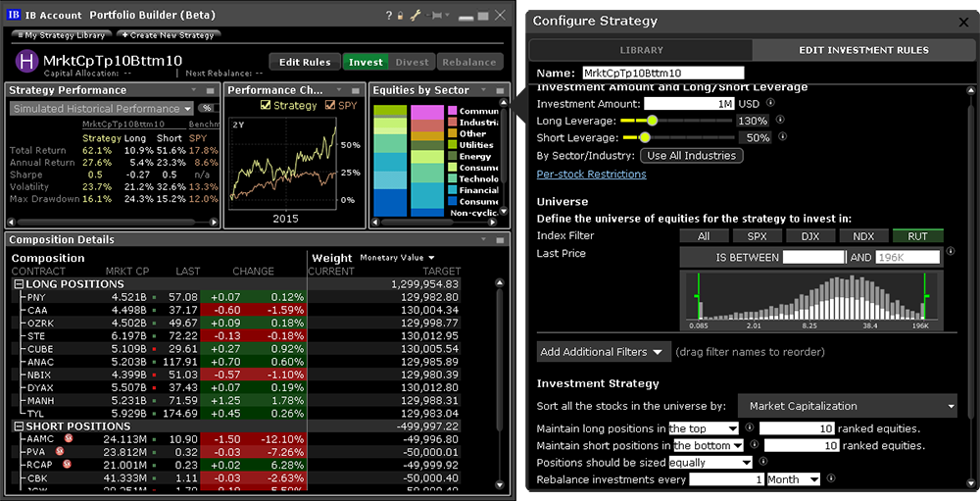The image size is (980, 501).
Task: Click the pin icon in title bar
Action: [437, 15]
